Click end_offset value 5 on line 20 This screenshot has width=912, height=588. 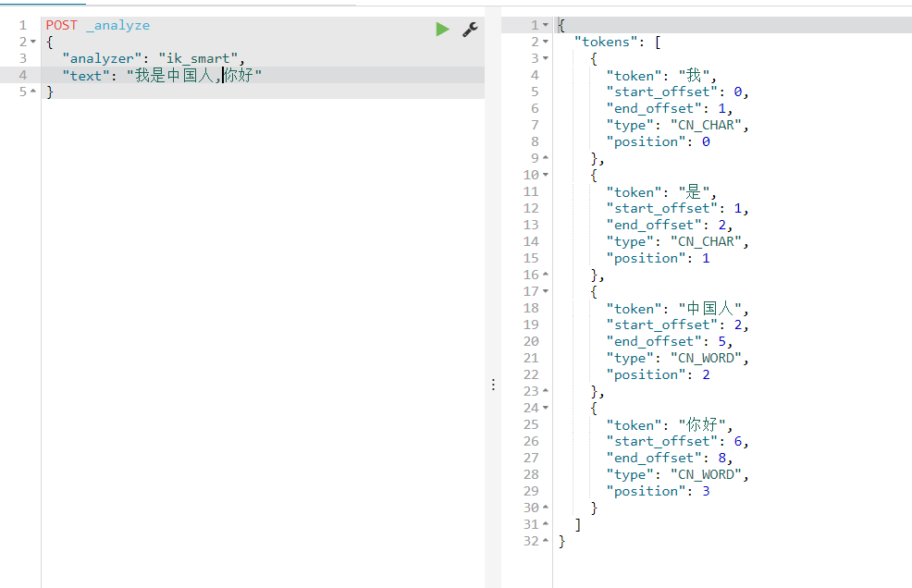721,341
